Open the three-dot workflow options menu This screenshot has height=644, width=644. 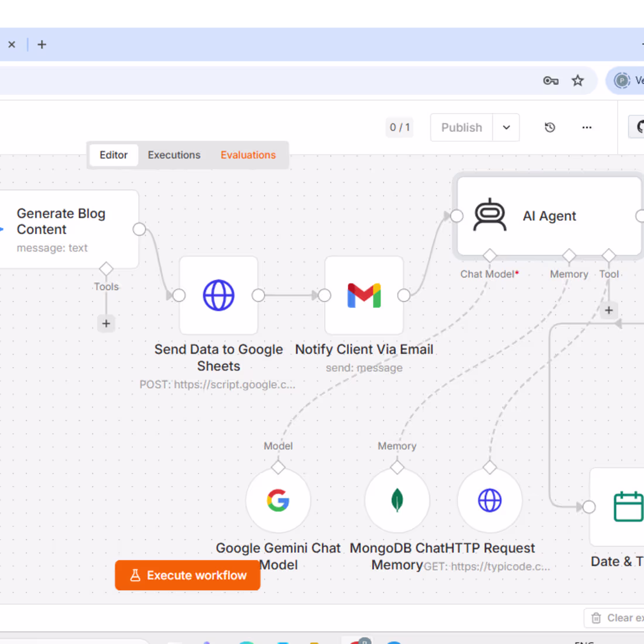(587, 127)
